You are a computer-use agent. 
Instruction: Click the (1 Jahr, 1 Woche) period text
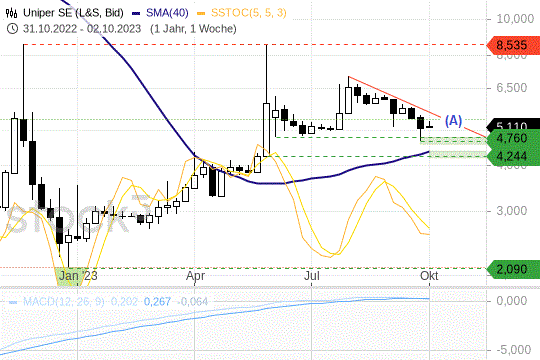(193, 29)
